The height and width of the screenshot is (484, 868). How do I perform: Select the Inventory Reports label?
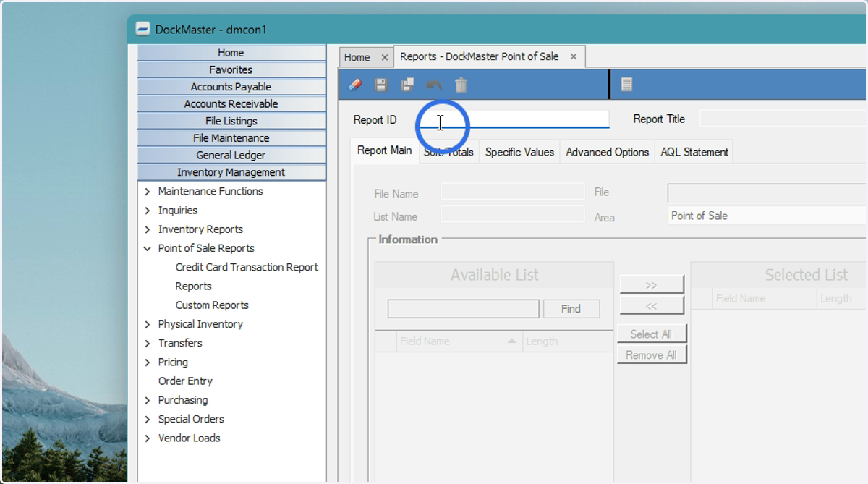click(200, 229)
